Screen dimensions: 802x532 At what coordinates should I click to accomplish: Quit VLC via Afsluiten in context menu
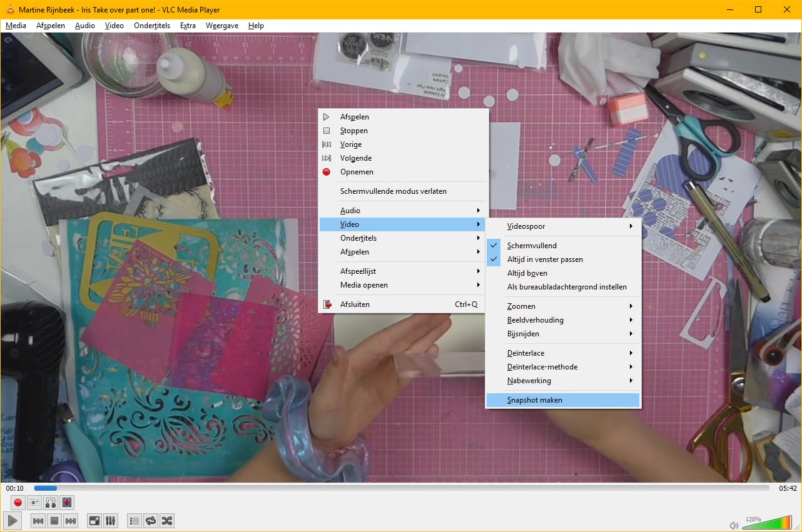pos(404,304)
